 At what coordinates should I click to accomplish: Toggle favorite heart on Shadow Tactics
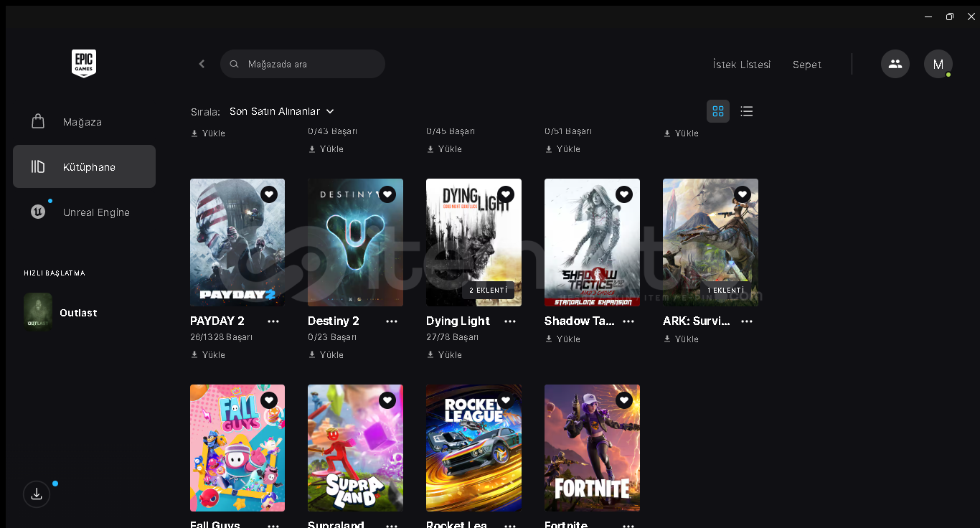click(624, 194)
